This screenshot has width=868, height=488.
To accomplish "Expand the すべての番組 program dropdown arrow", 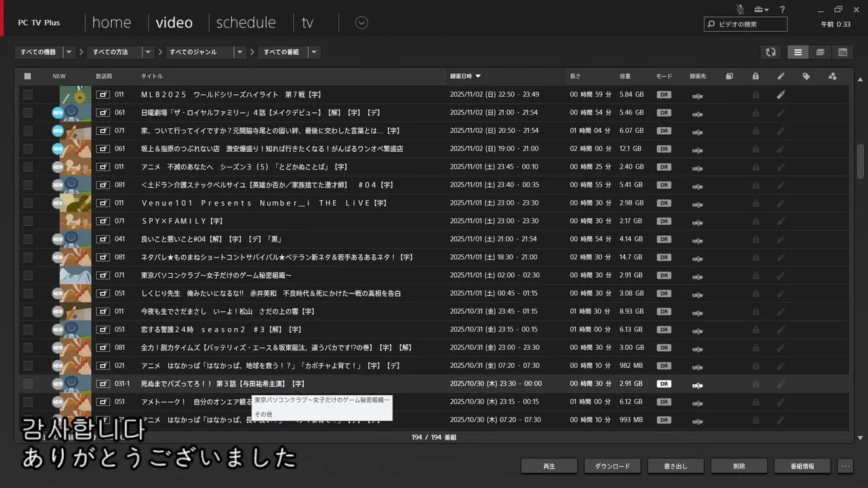I will 314,52.
